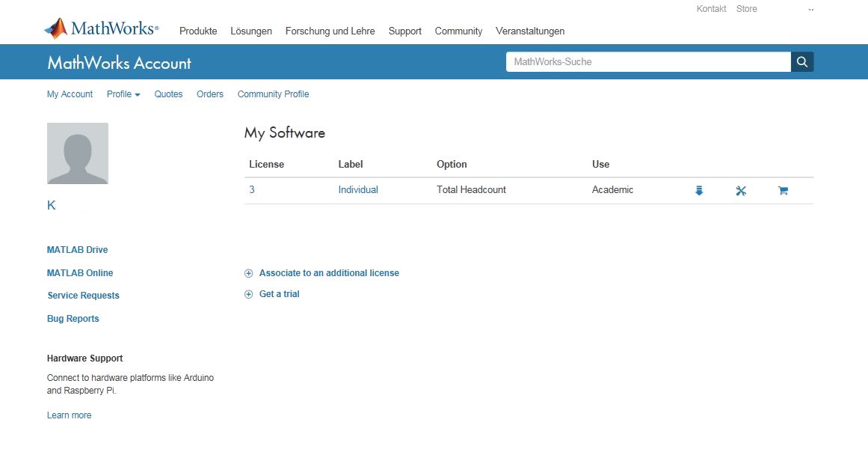
Task: Click the profile avatar picture
Action: 78,153
